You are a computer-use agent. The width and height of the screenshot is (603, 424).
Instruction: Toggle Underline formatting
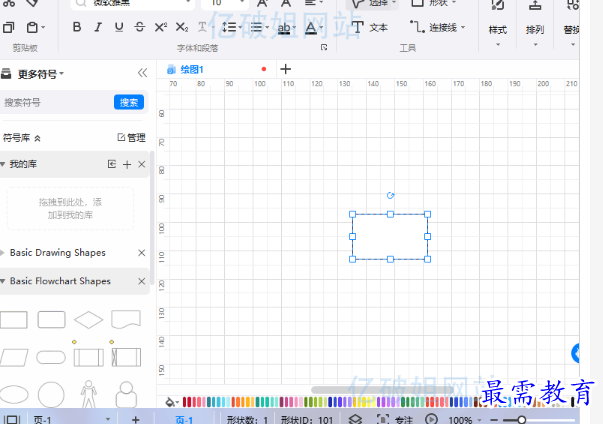[119, 27]
